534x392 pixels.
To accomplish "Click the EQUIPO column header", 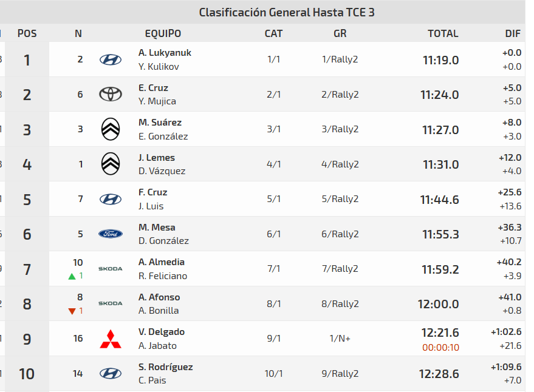I will 163,33.
